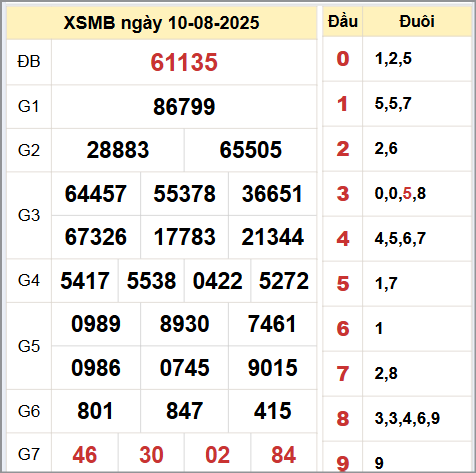Click the G6 row label
Viewport: 476px width, 473px height.
(29, 411)
